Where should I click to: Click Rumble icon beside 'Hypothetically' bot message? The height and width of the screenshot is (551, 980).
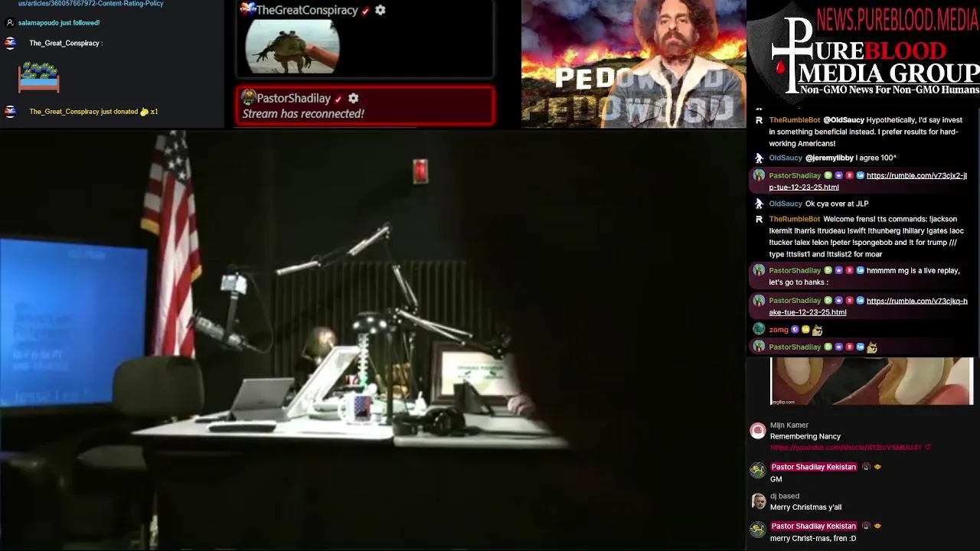coord(759,120)
